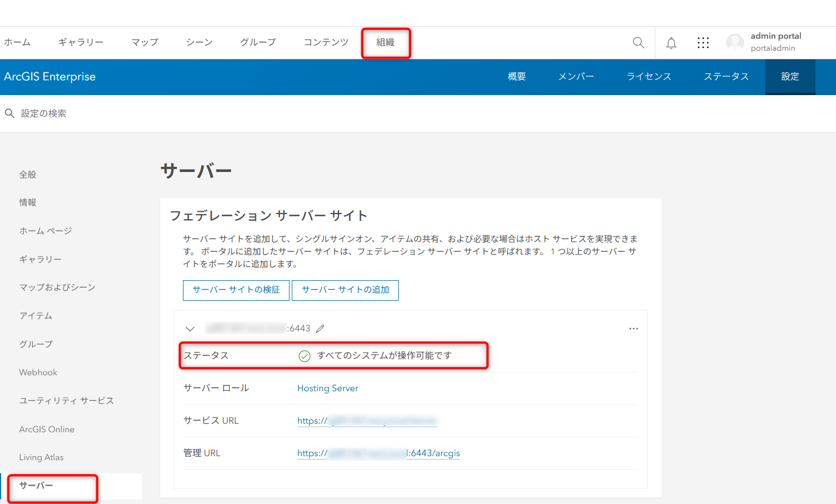Click the magnifier icon beside 設定の検索

(x=10, y=113)
